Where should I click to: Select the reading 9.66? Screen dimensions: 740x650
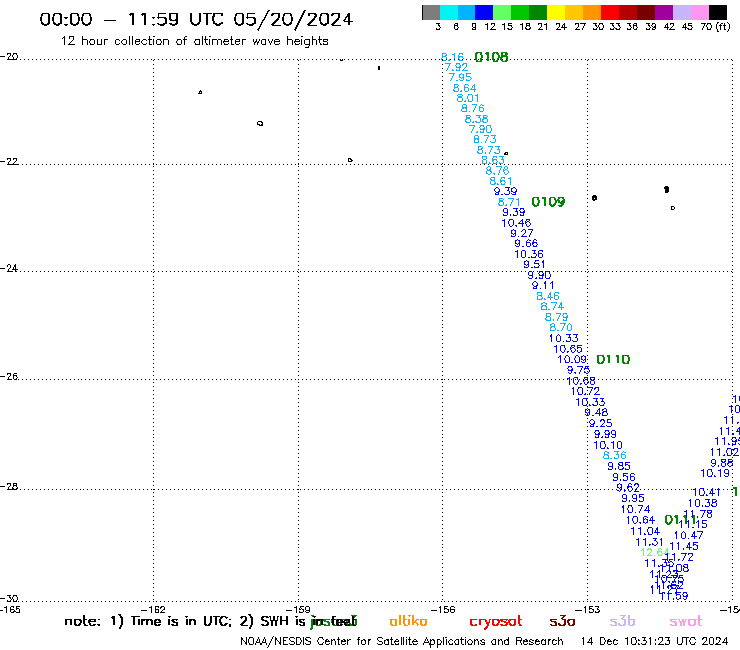[x=526, y=244]
